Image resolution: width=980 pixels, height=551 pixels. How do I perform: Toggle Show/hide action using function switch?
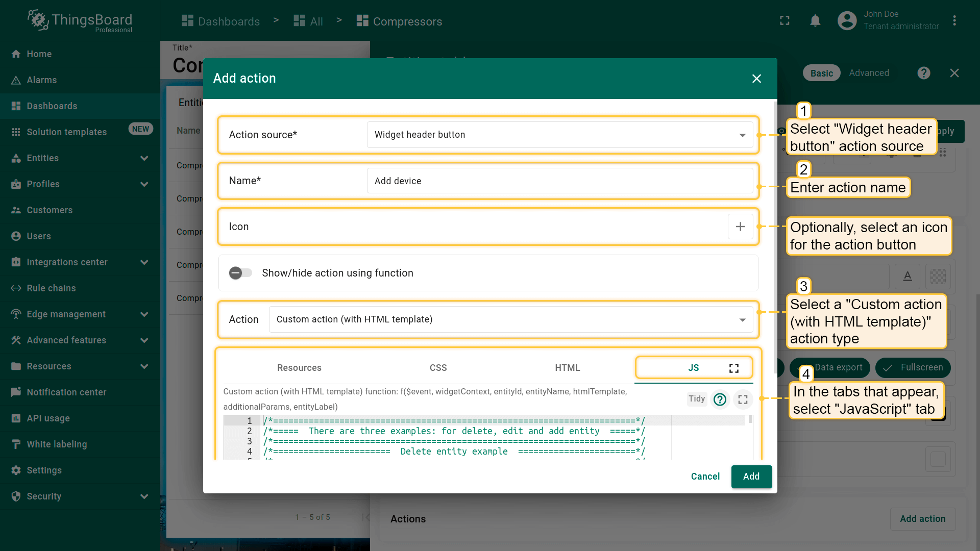pos(240,273)
